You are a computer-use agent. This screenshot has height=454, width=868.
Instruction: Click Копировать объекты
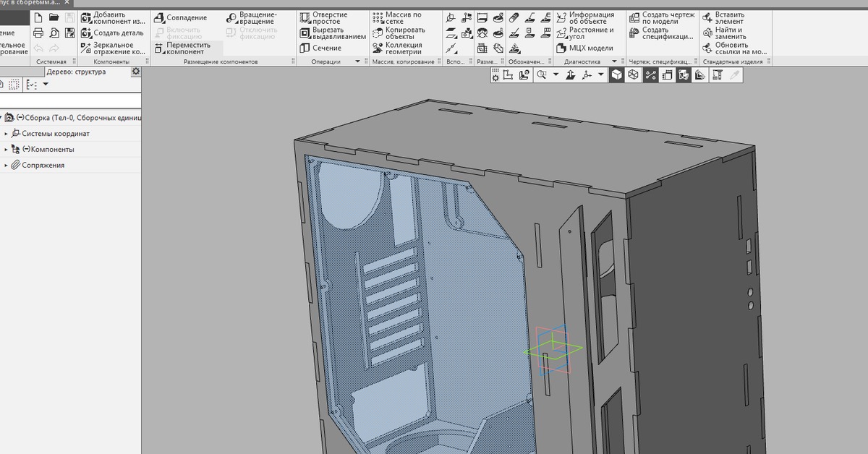tap(399, 33)
